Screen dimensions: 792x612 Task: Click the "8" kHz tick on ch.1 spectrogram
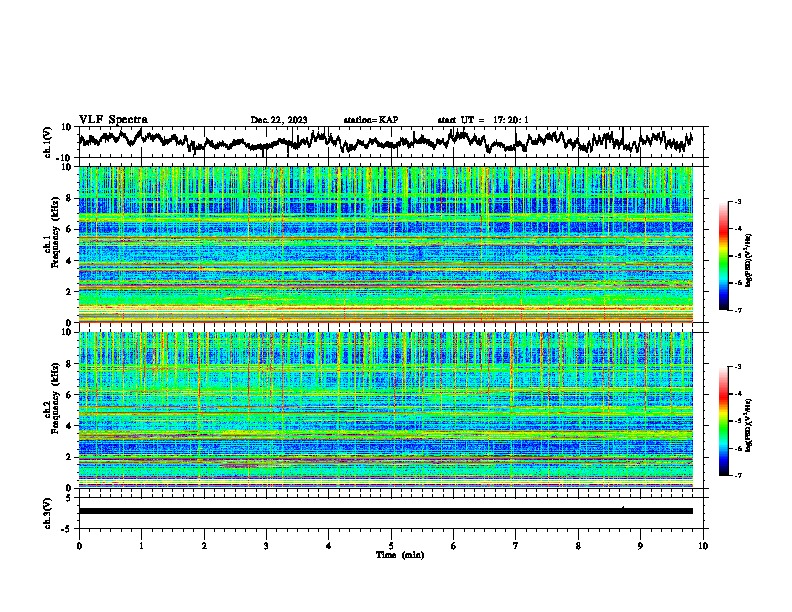[70, 198]
